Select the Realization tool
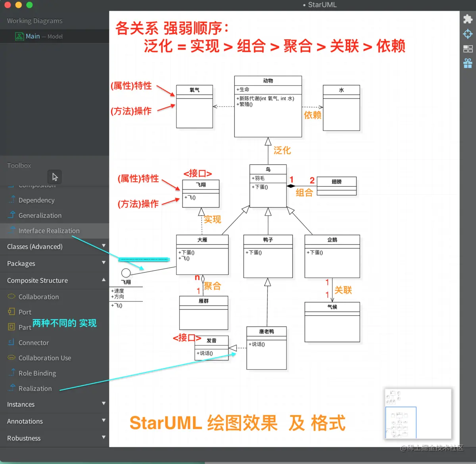Viewport: 476px width, 464px height. 35,388
